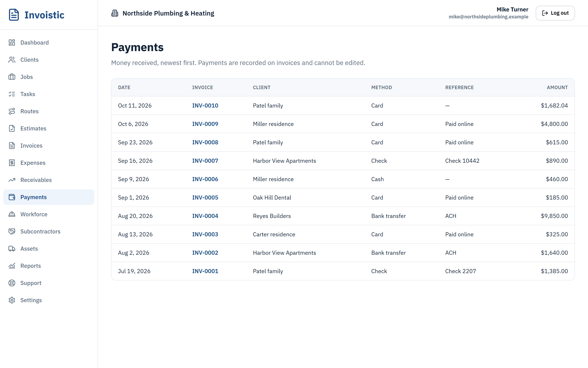Image resolution: width=588 pixels, height=368 pixels.
Task: Click the Invoistic brand name
Action: (x=45, y=15)
